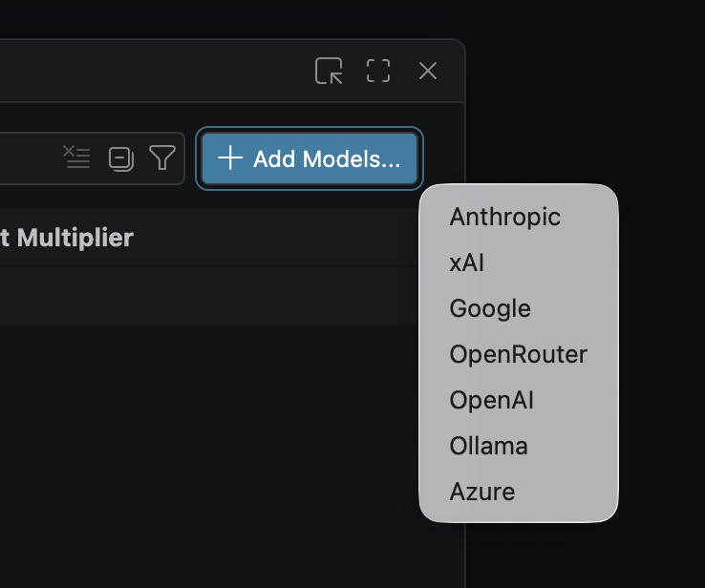This screenshot has height=588, width=705.
Task: Select xAI as the provider
Action: [x=467, y=262]
